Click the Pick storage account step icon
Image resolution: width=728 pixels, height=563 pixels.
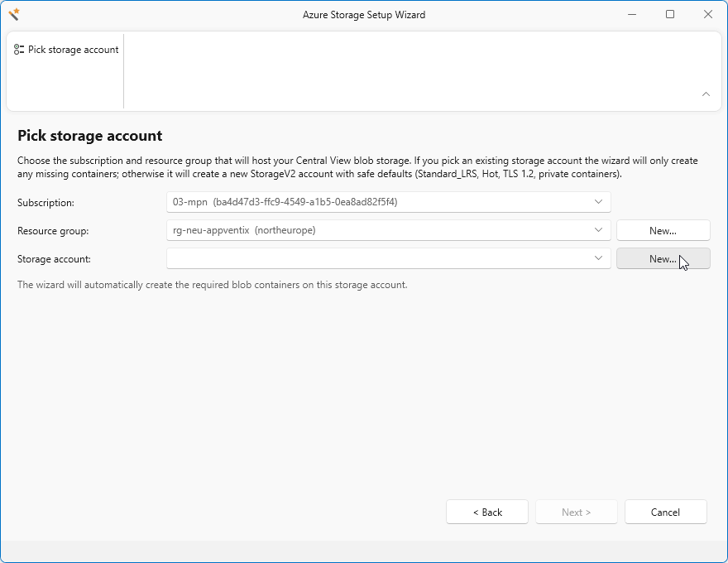point(19,49)
